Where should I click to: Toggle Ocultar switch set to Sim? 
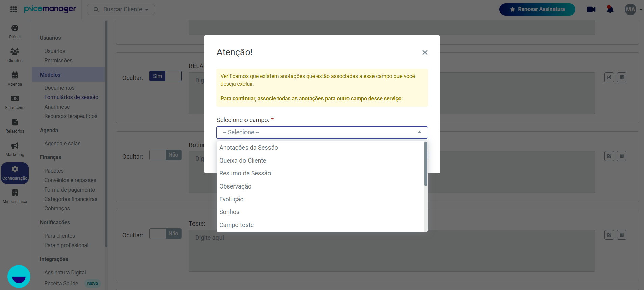pos(165,76)
